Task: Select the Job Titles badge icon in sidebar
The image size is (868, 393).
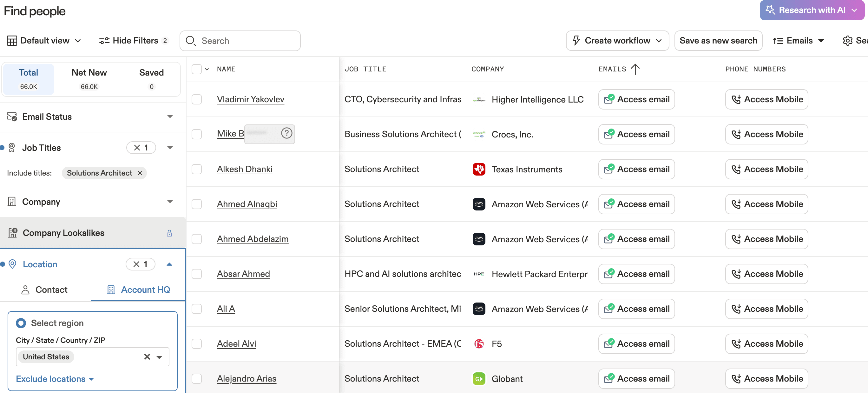Action: point(12,147)
